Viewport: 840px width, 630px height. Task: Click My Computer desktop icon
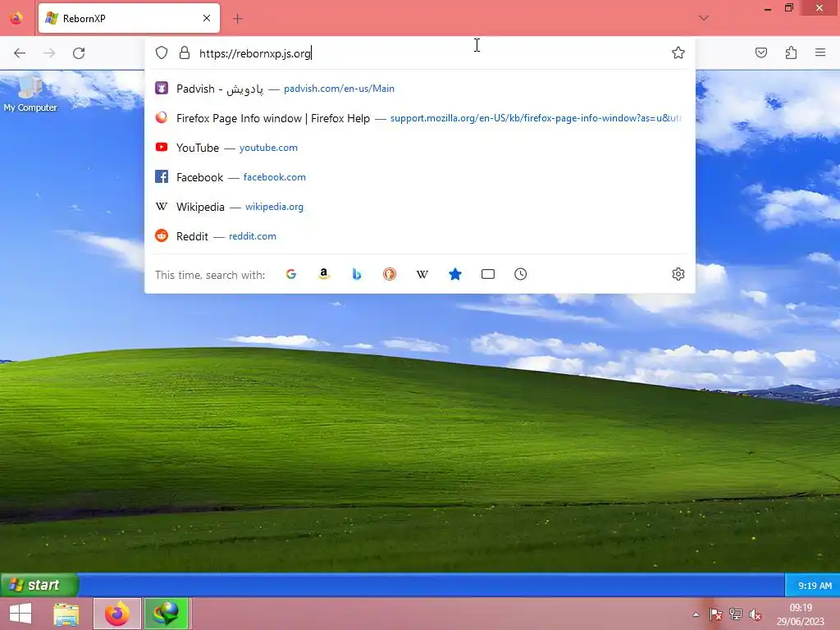(x=30, y=94)
